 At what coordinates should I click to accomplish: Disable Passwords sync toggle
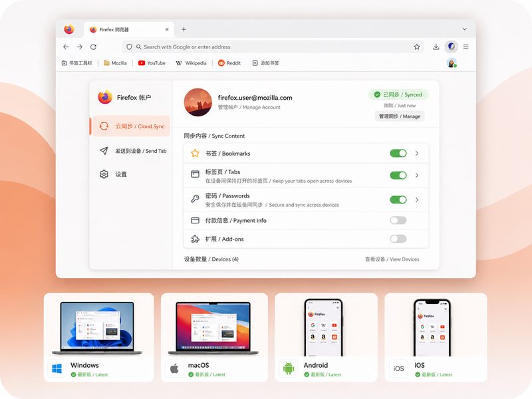(x=398, y=199)
